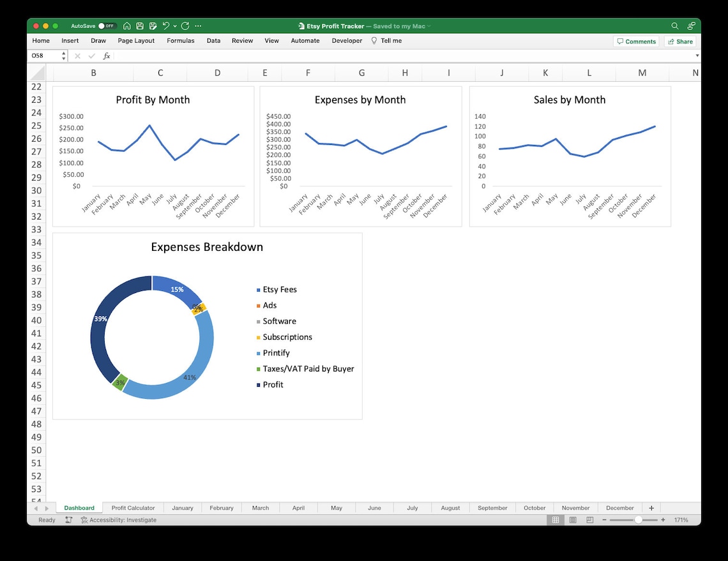Add a new sheet with the plus button
The image size is (728, 561).
tap(651, 507)
